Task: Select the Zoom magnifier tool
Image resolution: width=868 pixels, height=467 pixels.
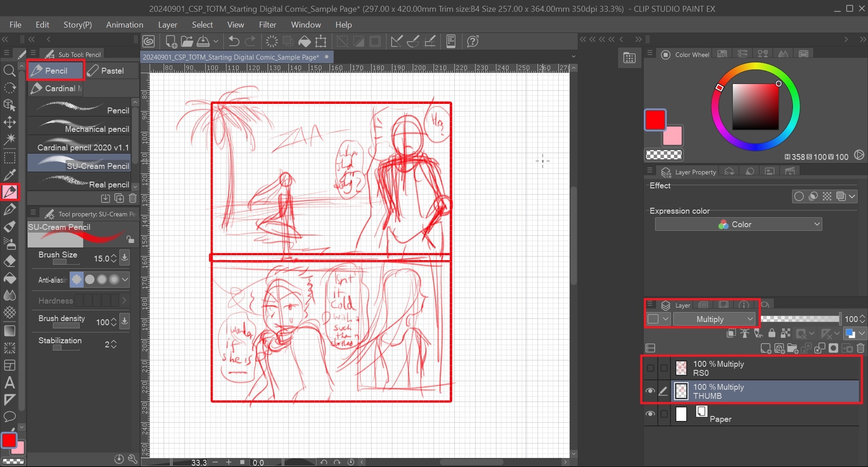Action: pyautogui.click(x=9, y=70)
